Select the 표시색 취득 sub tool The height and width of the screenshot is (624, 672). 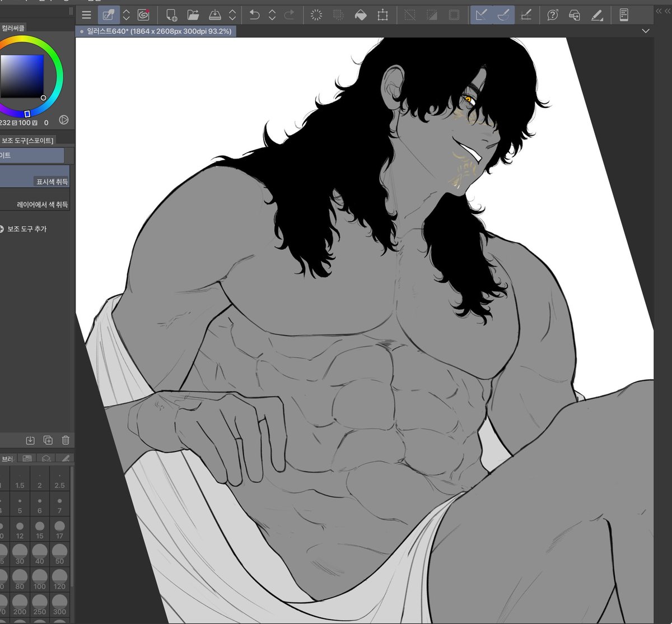tap(35, 176)
